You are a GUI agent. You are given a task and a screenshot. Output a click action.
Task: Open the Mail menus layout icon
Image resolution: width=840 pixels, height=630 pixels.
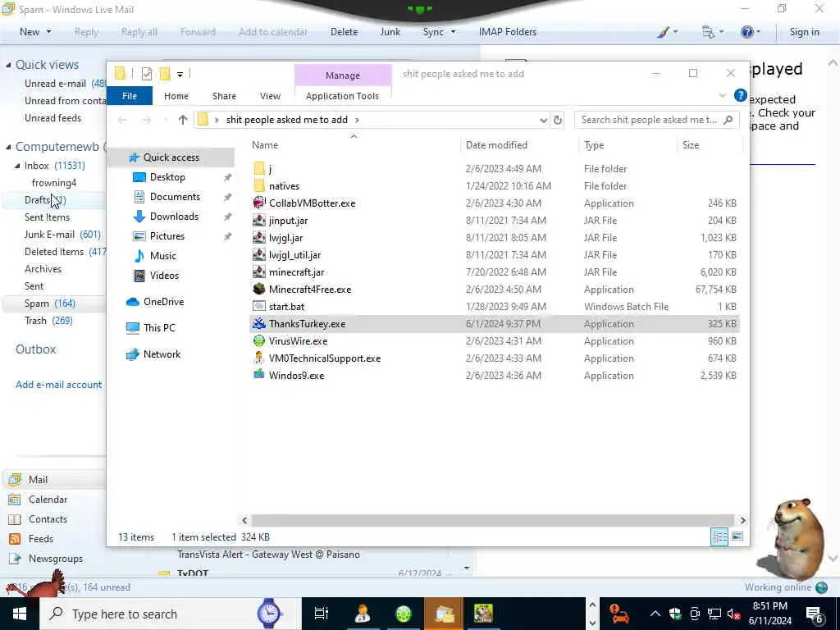click(708, 32)
